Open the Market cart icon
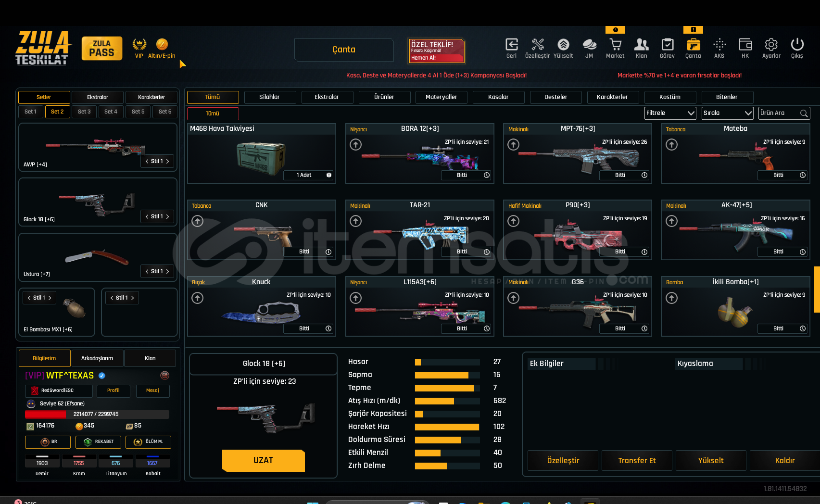This screenshot has height=504, width=820. click(x=615, y=45)
